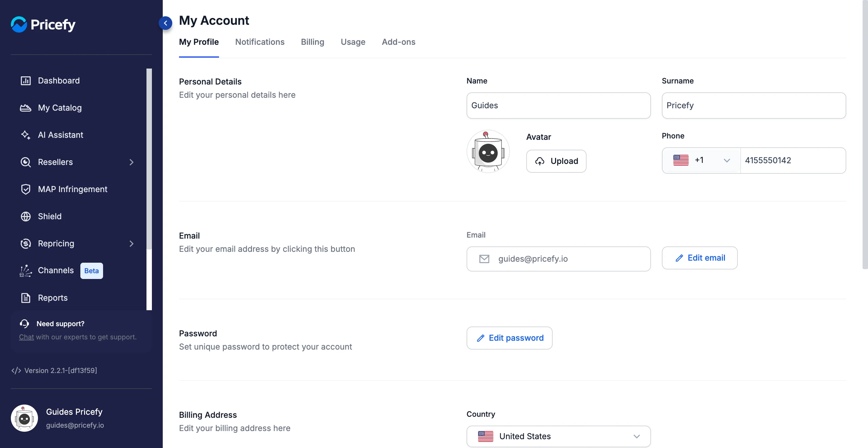Open the phone country code dropdown arrow
Viewport: 868px width, 448px height.
coord(727,161)
